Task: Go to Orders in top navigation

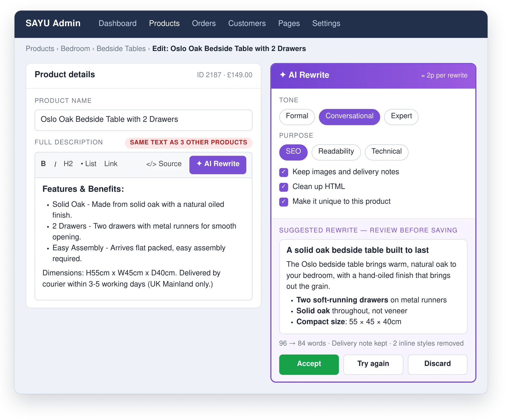Action: [x=204, y=23]
